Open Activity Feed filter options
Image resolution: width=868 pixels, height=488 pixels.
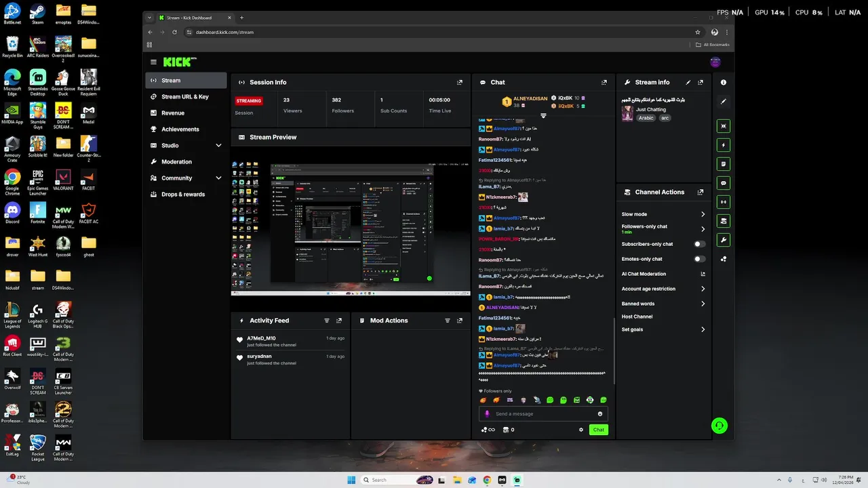[327, 321]
